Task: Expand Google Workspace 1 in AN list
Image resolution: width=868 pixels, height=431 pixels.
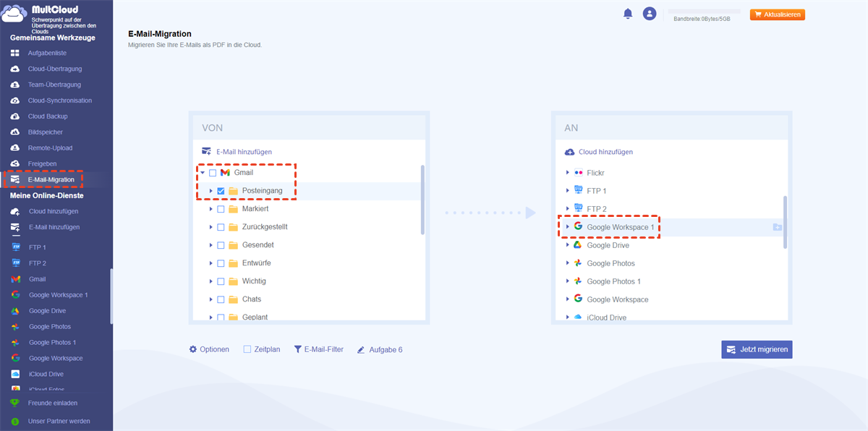Action: point(567,227)
